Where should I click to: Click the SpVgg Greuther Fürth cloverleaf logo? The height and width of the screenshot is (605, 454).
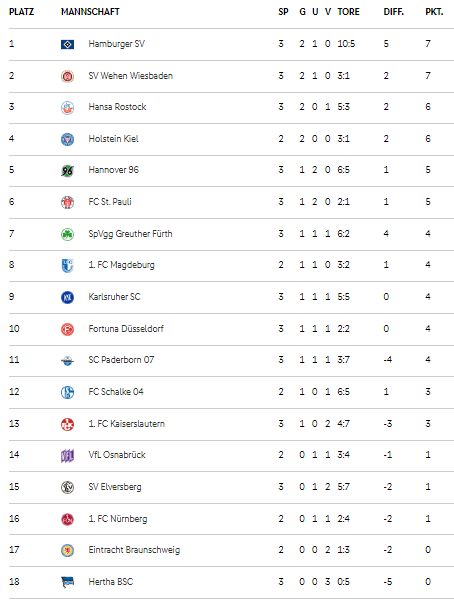(68, 234)
